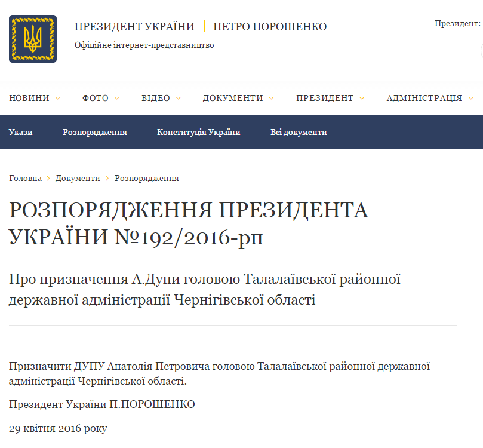Image resolution: width=483 pixels, height=448 pixels.
Task: Open the ФОТО dropdown arrow
Action: point(116,99)
